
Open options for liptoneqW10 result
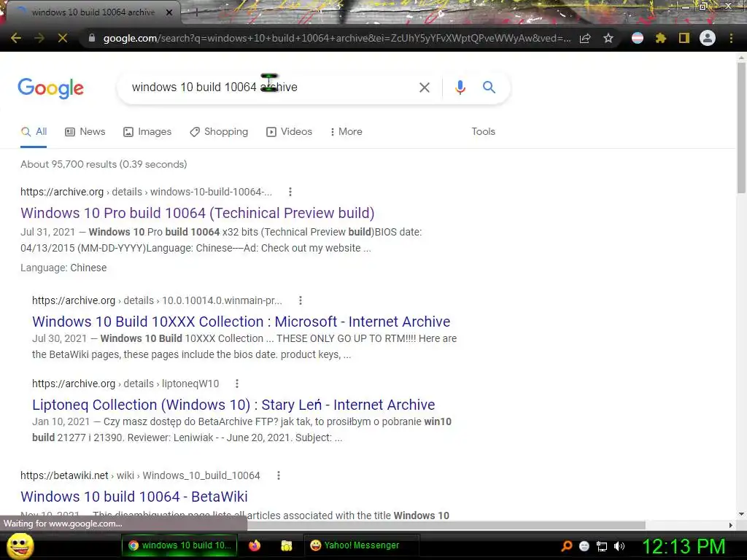pos(237,384)
